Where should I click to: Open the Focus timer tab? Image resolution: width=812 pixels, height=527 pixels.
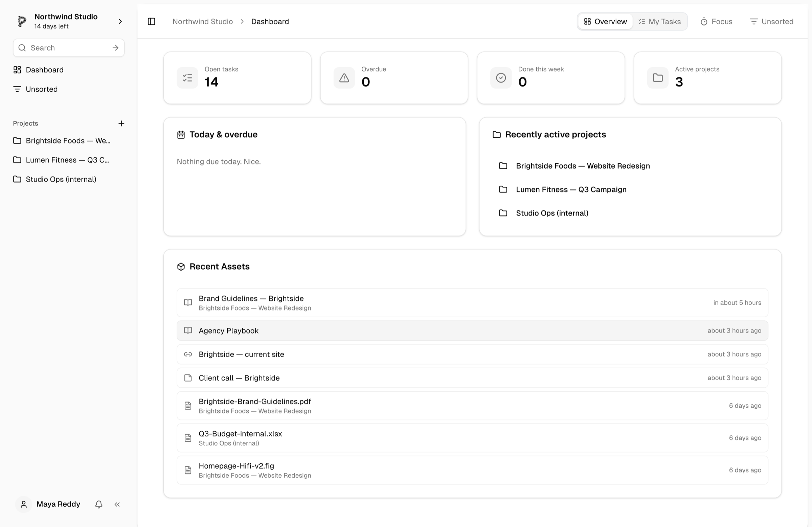716,22
